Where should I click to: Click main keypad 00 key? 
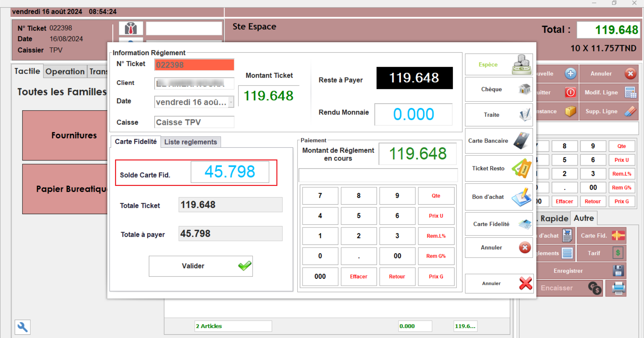pyautogui.click(x=593, y=188)
